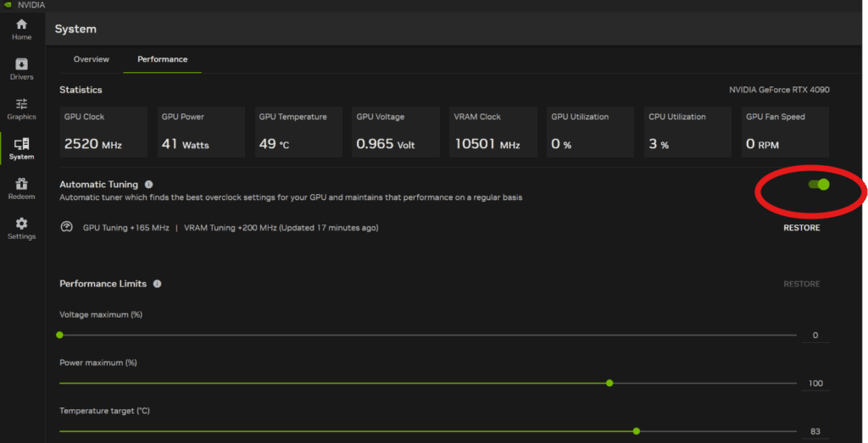The height and width of the screenshot is (443, 868).
Task: Disable the Automatic Tuning toggle
Action: coord(818,185)
